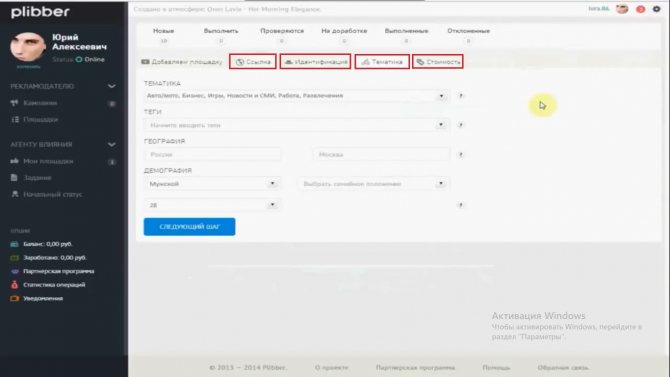
Task: Open the red notifications badge icon
Action: [x=640, y=9]
